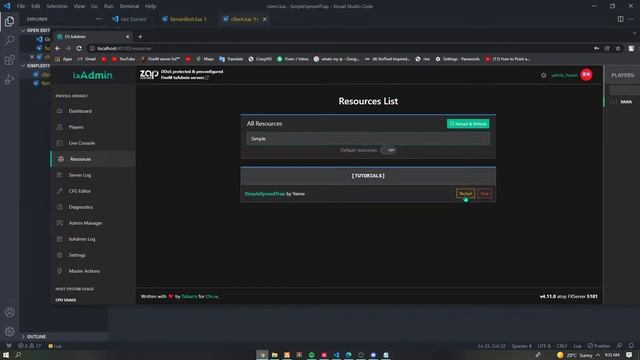640x360 pixels.
Task: Open the Selection menu
Action: (57, 6)
